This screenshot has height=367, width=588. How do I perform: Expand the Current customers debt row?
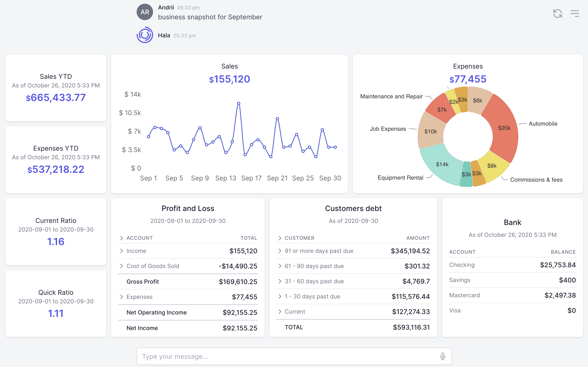tap(280, 311)
